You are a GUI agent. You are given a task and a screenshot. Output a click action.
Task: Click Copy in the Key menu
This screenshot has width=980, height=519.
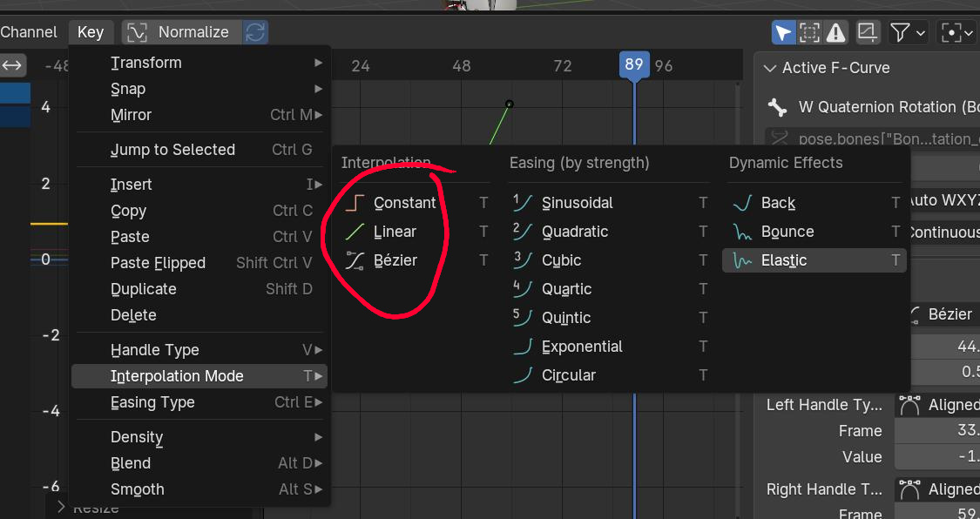click(199, 211)
